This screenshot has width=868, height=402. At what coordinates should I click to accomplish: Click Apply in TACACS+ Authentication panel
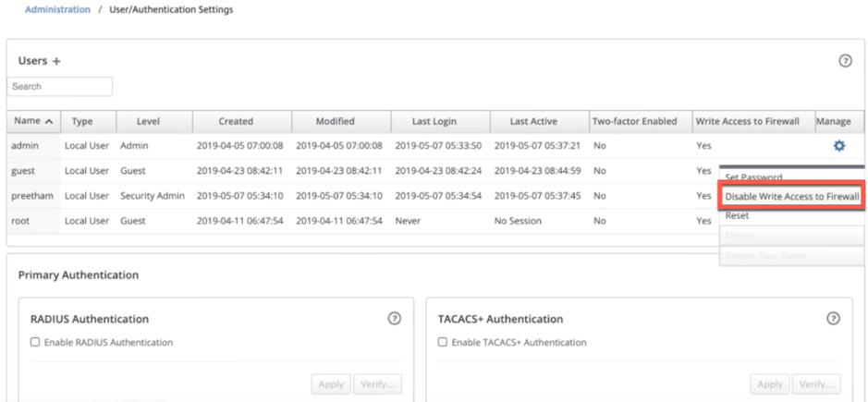coord(770,384)
